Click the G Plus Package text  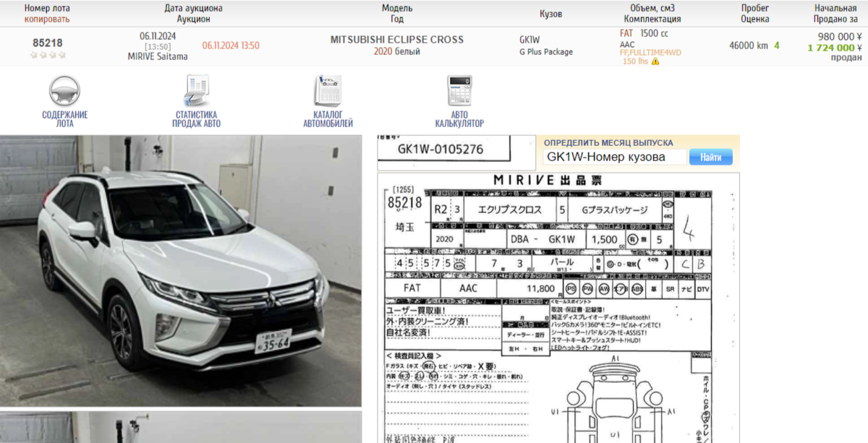[546, 52]
